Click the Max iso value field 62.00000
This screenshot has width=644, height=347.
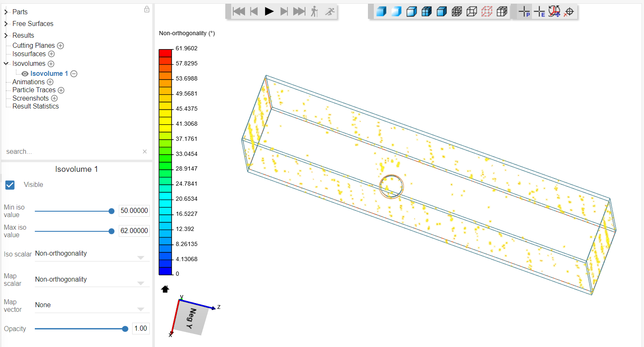click(x=134, y=231)
